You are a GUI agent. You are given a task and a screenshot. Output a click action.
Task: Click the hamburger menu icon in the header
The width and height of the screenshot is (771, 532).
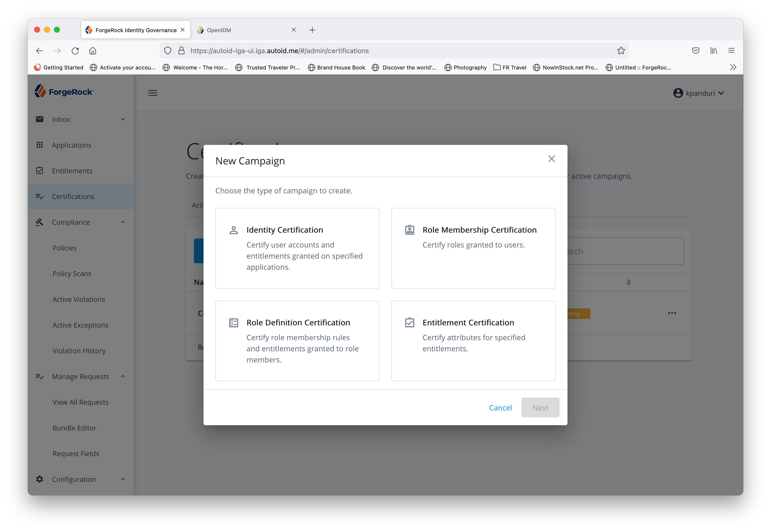coord(153,93)
